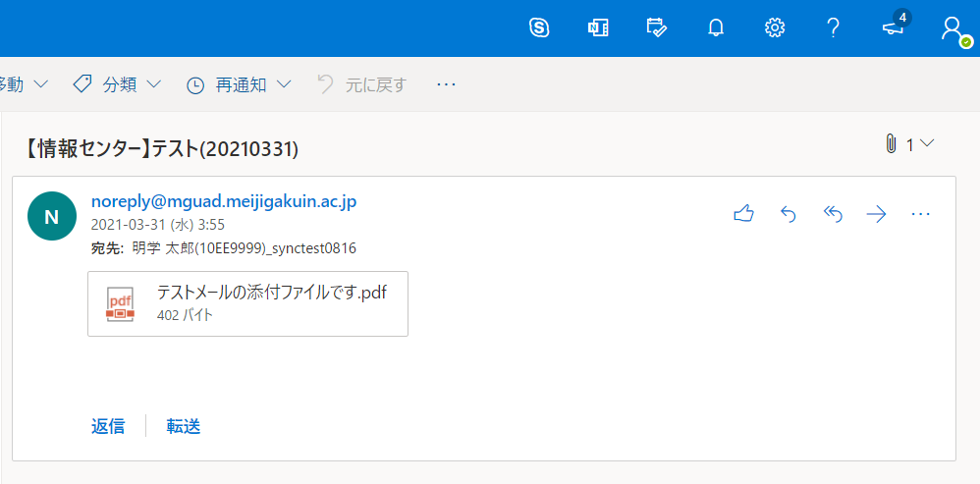
Task: Open the What's New megaphone with badge
Action: (894, 27)
